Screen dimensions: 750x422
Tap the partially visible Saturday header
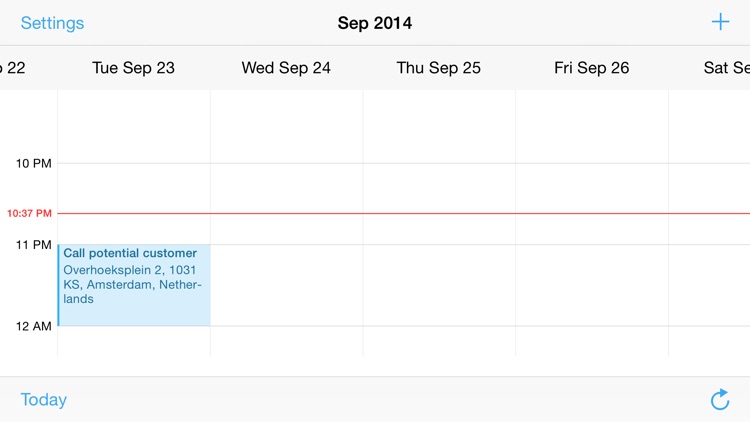click(726, 68)
